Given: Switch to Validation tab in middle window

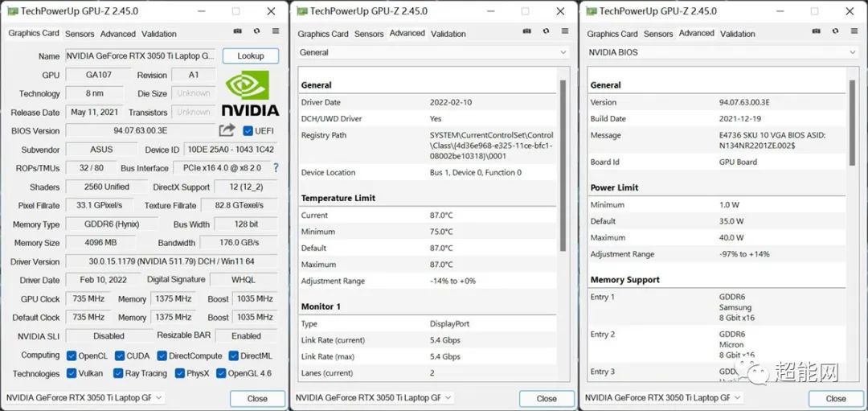Looking at the screenshot, I should coord(448,34).
